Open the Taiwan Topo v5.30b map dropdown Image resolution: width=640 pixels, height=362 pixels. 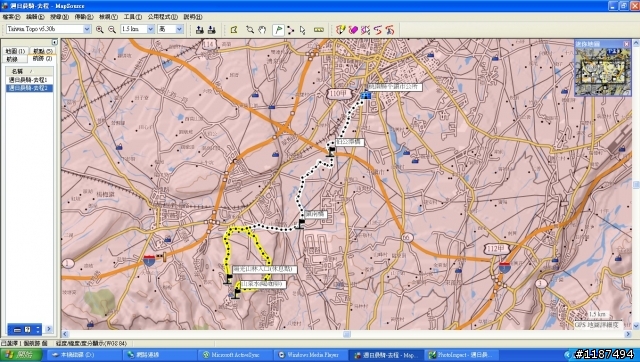(x=87, y=29)
